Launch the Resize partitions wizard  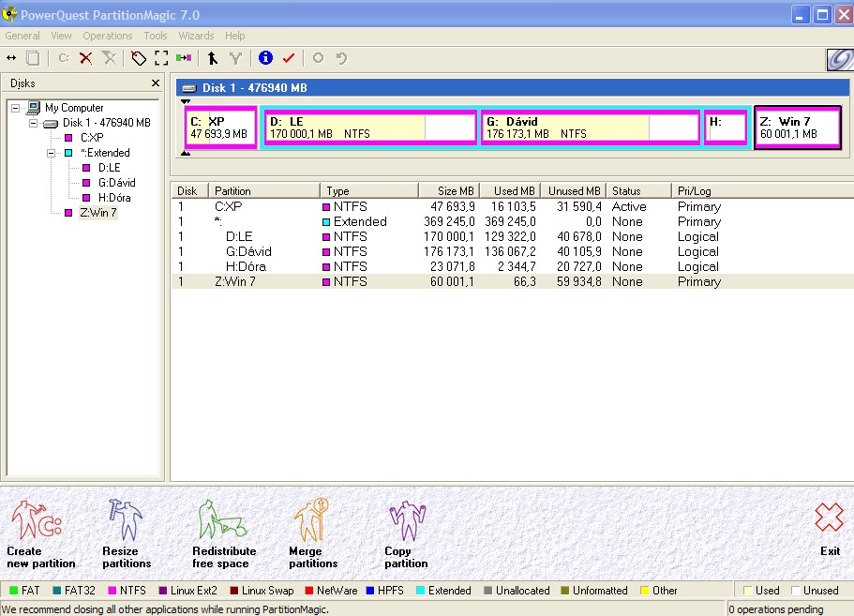[x=127, y=533]
